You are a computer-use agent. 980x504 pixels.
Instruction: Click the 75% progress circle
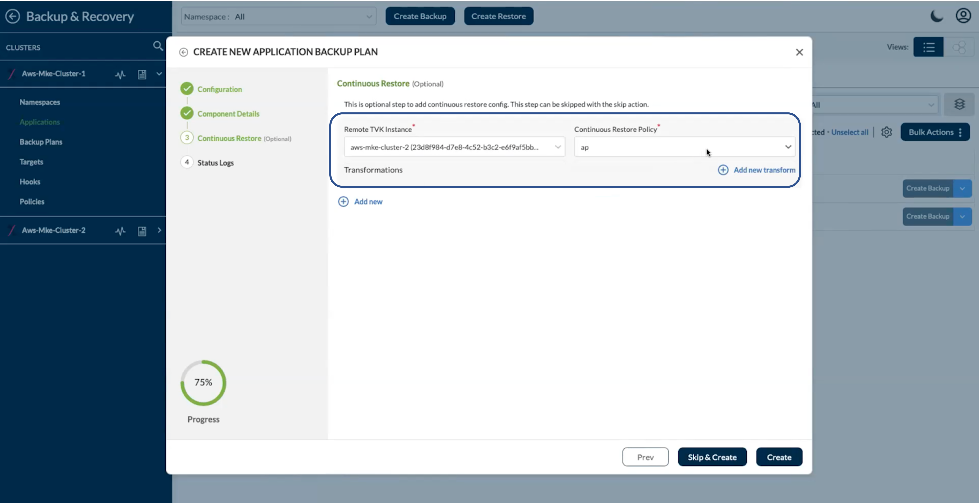(x=203, y=382)
